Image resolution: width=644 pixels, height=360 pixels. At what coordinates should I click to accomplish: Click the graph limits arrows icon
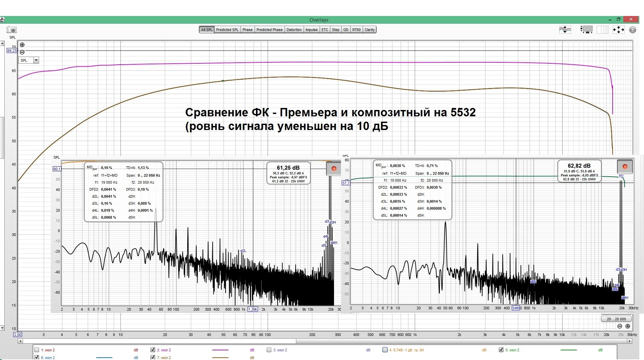pyautogui.click(x=618, y=30)
